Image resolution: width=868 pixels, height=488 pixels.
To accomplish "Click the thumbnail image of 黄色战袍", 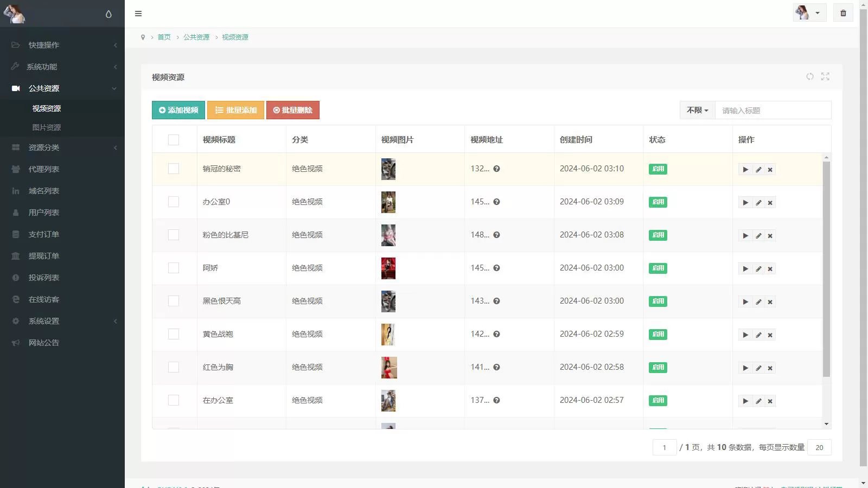I will coord(388,334).
